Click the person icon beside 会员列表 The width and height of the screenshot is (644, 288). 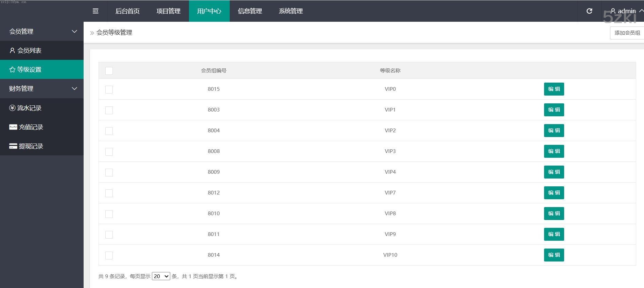pyautogui.click(x=12, y=51)
